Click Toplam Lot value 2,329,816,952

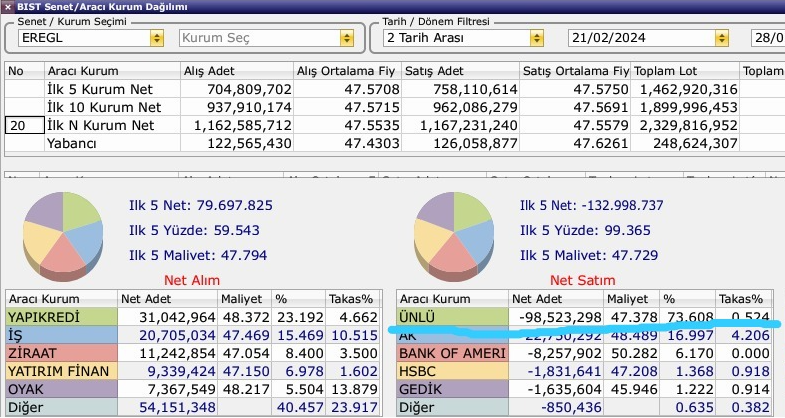click(x=688, y=126)
